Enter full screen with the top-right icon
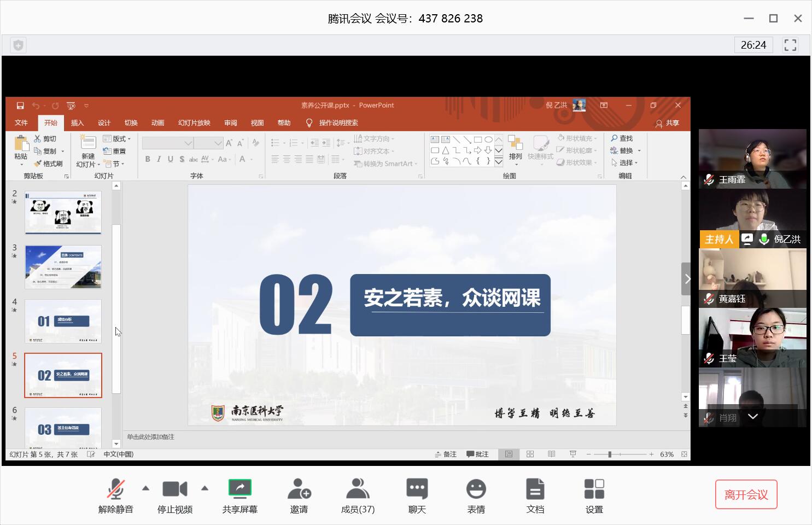The image size is (812, 525). click(790, 45)
